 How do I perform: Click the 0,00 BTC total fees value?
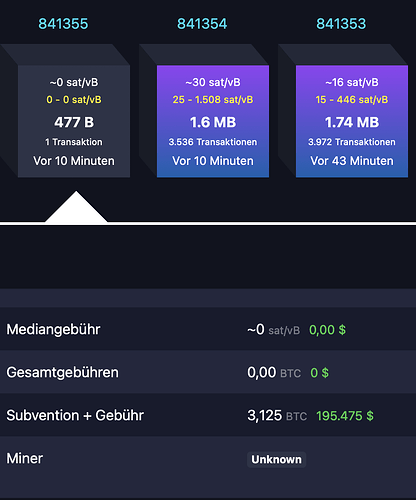tap(274, 373)
